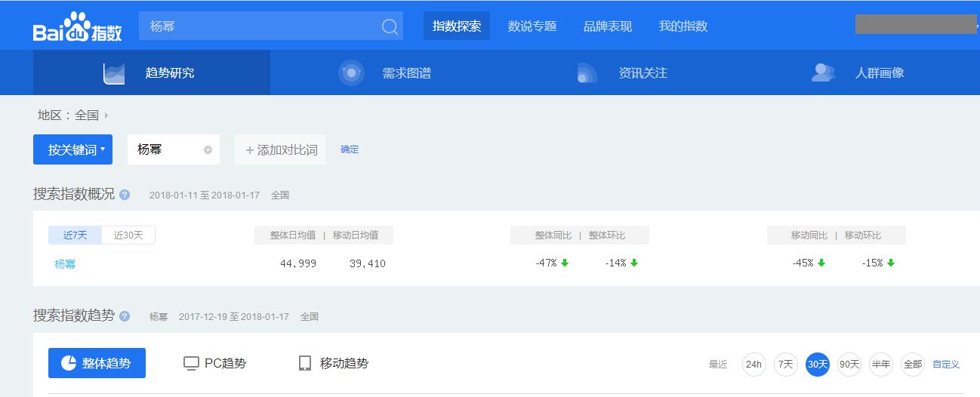Click the 整体日均值 value 44,999
980x397 pixels.
297,263
